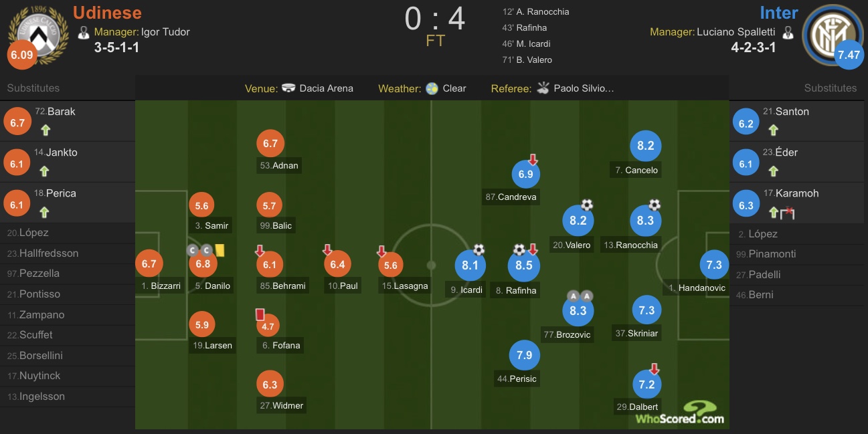This screenshot has height=434, width=868.
Task: Click the referee whistle icon
Action: [543, 88]
